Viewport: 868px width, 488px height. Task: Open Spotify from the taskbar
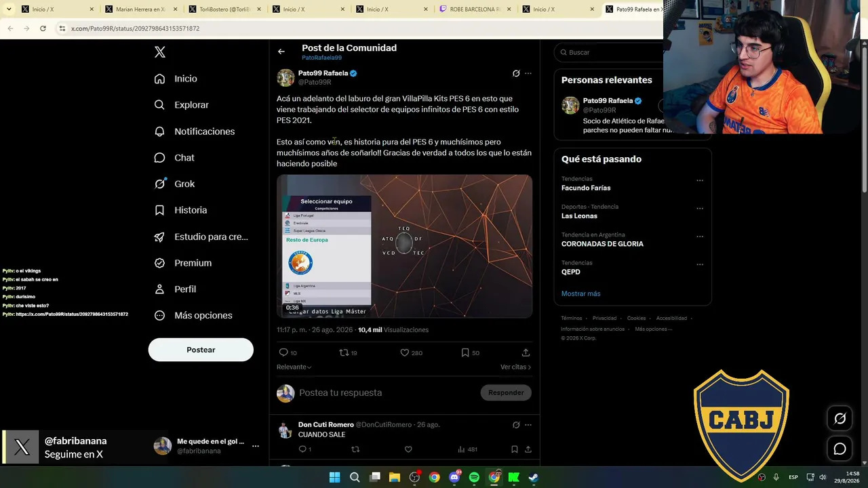(x=474, y=477)
